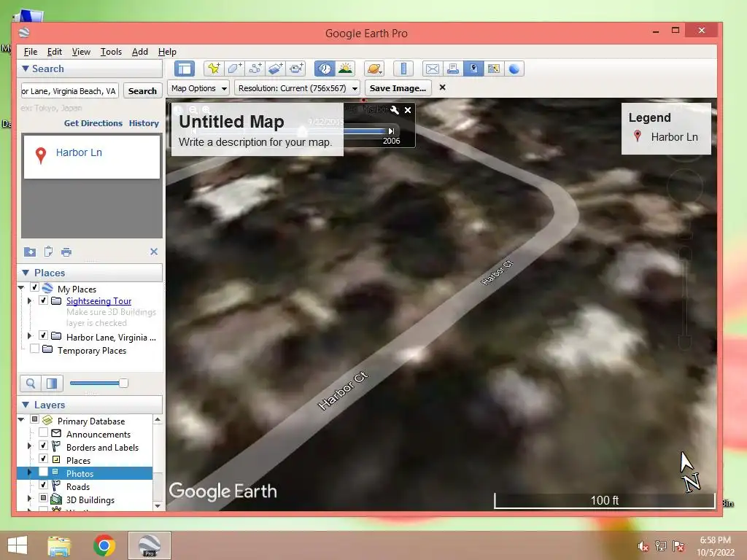The width and height of the screenshot is (747, 560).
Task: Open the time slider wrench settings icon
Action: coord(395,110)
